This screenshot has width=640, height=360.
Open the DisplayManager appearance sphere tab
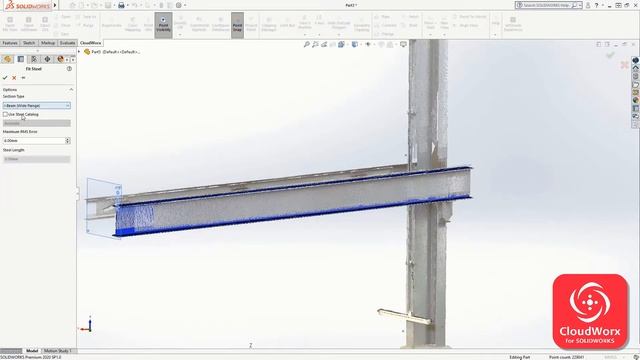(60, 59)
